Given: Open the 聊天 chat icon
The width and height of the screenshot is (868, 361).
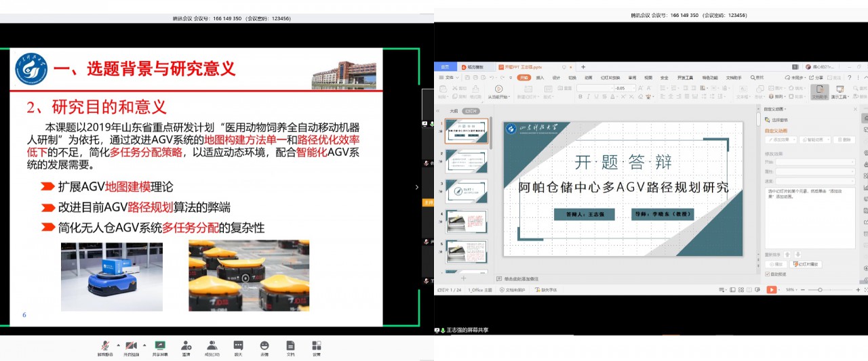Looking at the screenshot, I should tap(238, 345).
